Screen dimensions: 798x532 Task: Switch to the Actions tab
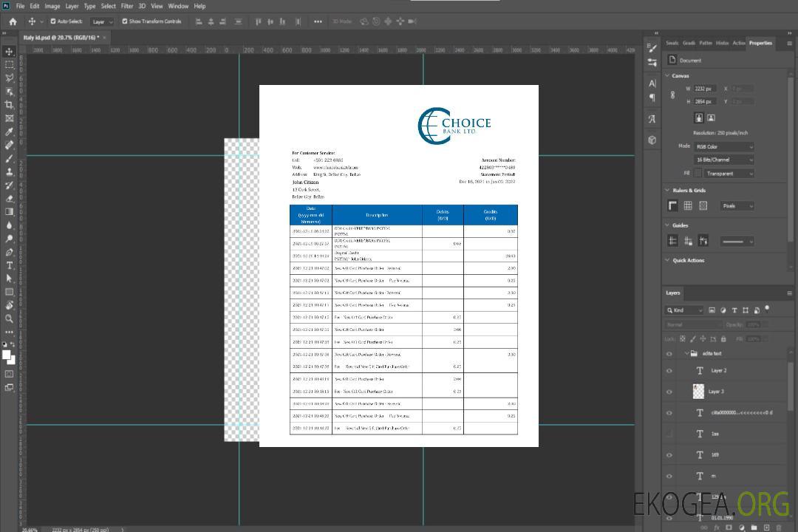click(x=738, y=43)
